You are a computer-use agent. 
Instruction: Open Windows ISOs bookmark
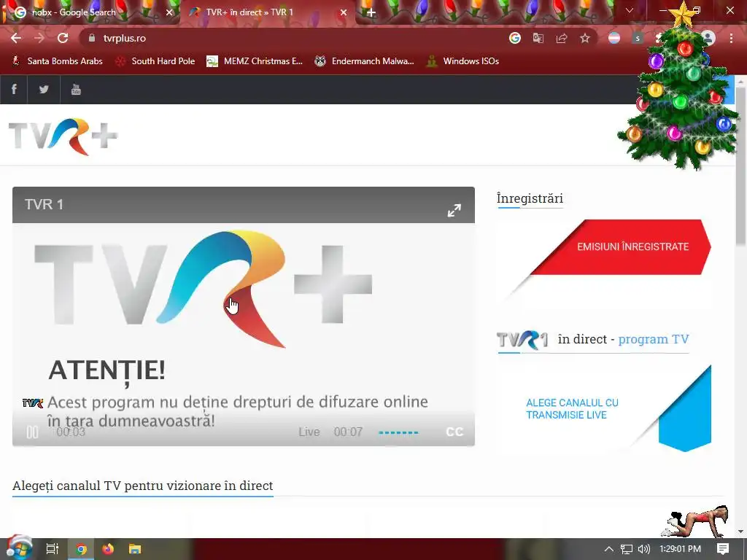pyautogui.click(x=462, y=61)
